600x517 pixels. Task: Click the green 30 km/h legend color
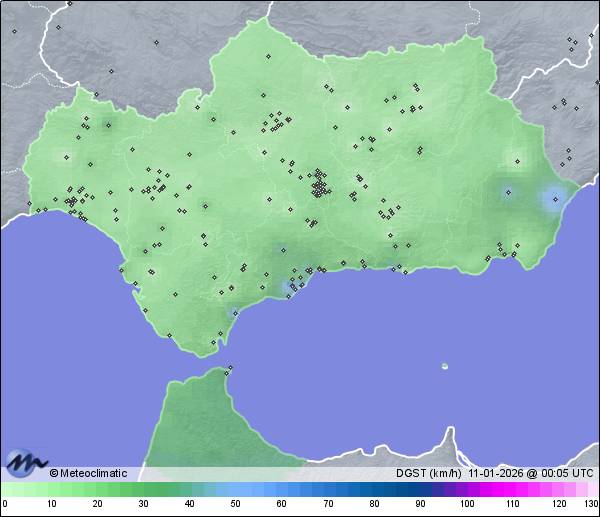[143, 489]
